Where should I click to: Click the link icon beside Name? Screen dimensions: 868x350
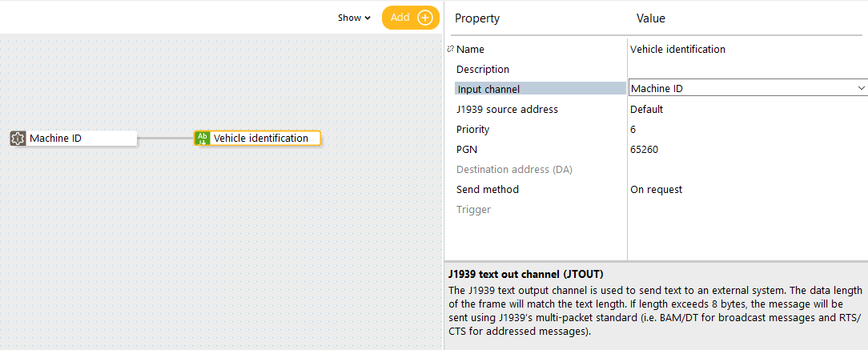tap(450, 50)
